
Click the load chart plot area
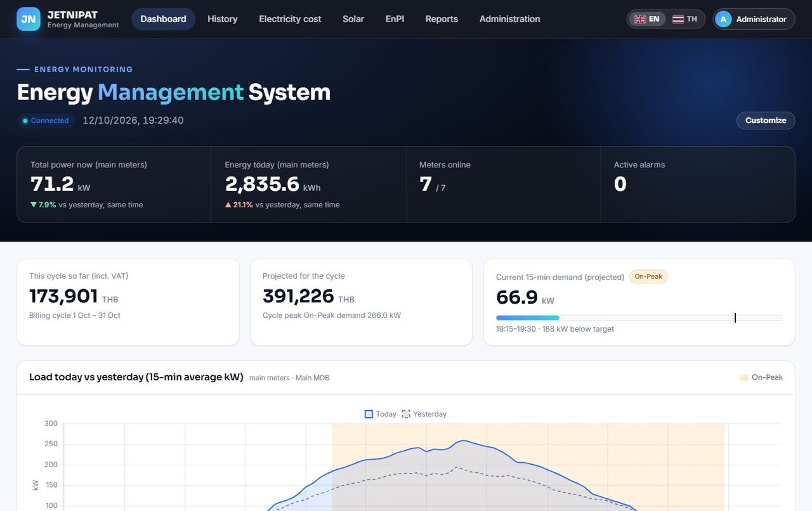422,467
